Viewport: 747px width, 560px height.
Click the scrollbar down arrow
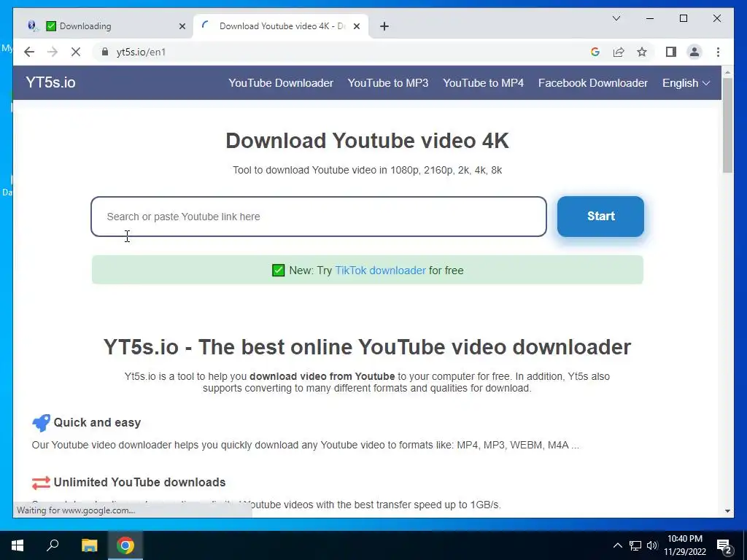coord(727,511)
